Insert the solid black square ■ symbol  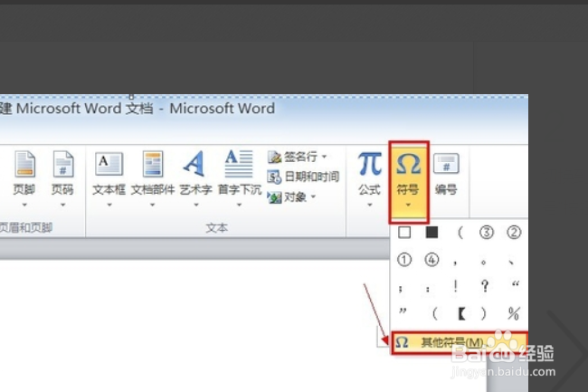click(x=432, y=233)
